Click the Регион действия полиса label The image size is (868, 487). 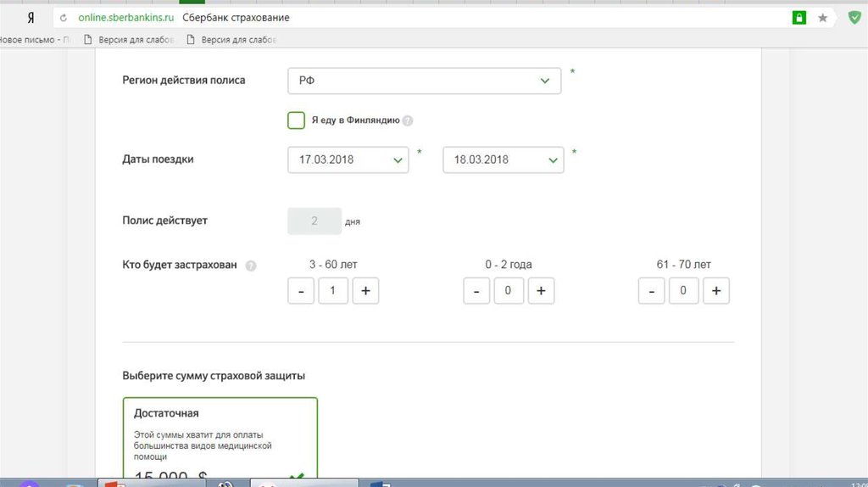(x=184, y=81)
